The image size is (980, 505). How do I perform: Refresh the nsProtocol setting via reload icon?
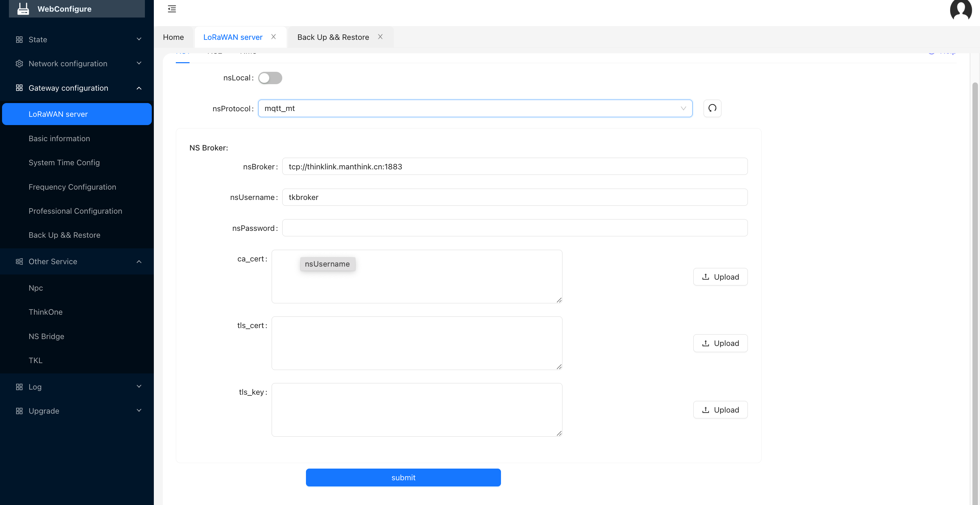[x=712, y=109]
